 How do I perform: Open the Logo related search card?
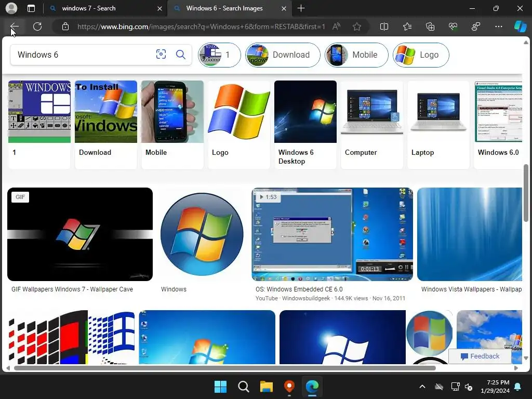pyautogui.click(x=239, y=124)
